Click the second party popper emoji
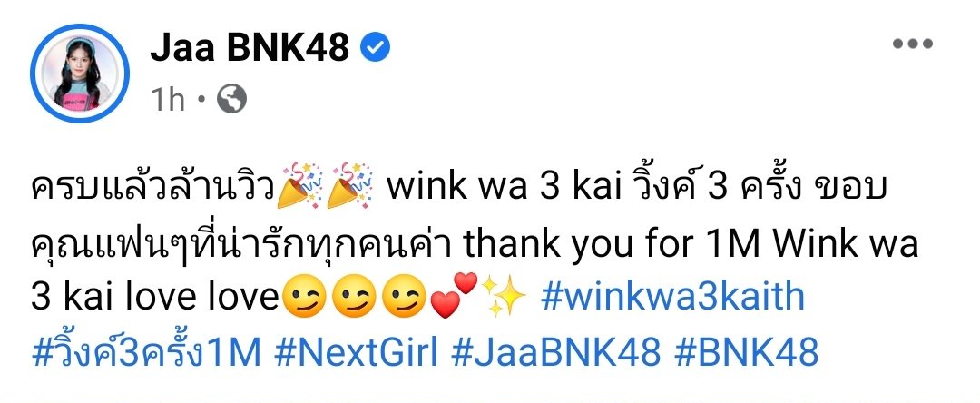The width and height of the screenshot is (980, 403). [x=351, y=185]
